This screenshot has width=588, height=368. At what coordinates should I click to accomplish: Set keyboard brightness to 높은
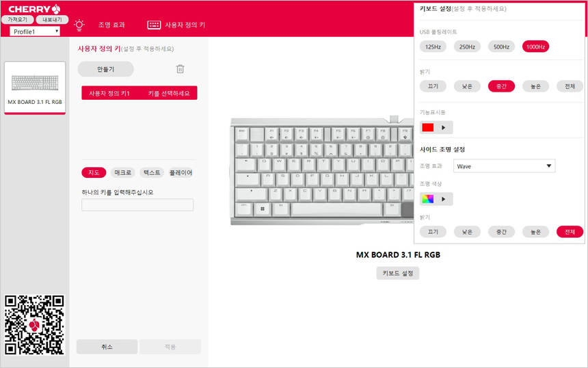(x=535, y=86)
